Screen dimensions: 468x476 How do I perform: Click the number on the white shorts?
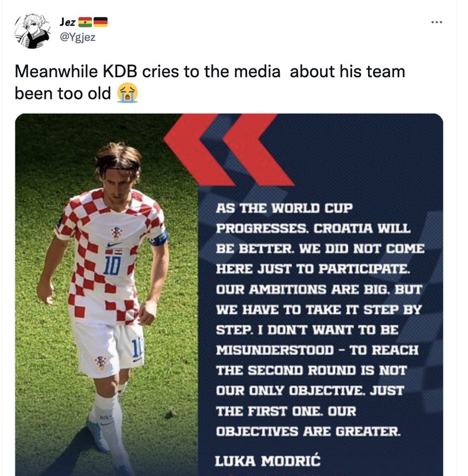139,348
